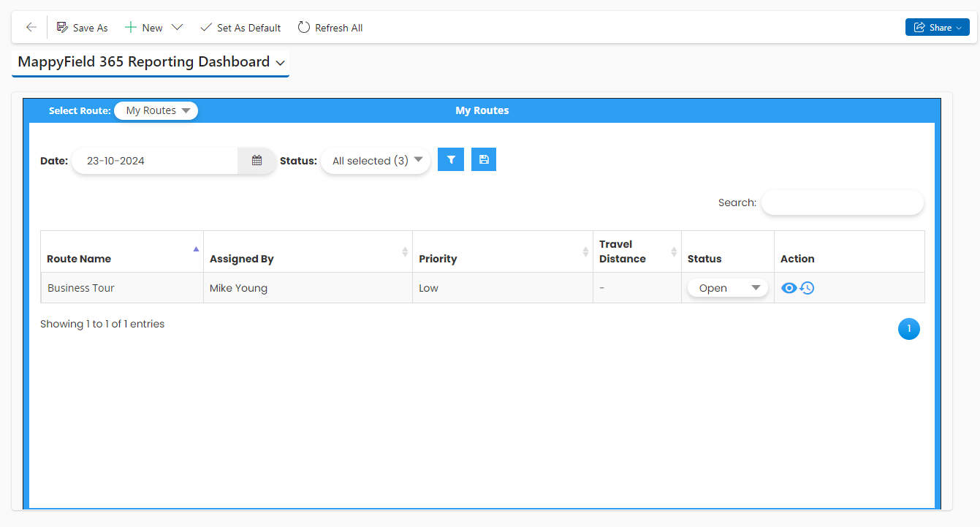Apply the filter using the funnel icon
Image resolution: width=980 pixels, height=527 pixels.
[x=451, y=159]
